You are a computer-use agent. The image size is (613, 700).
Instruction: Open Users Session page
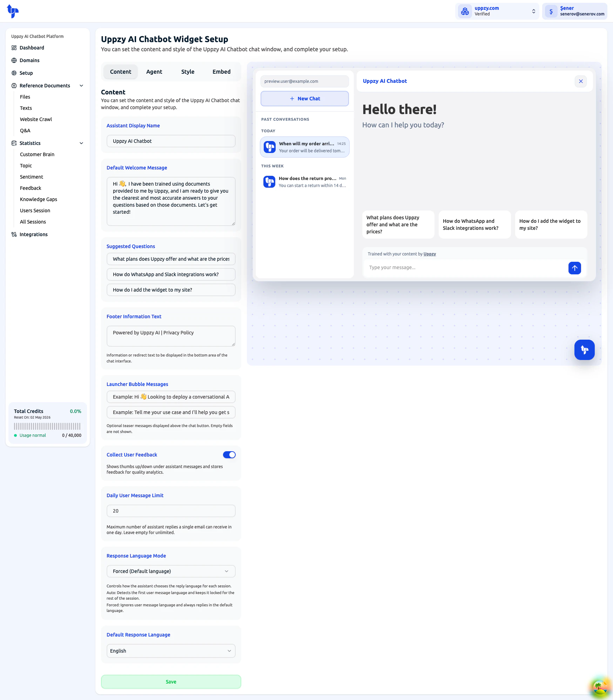(35, 211)
